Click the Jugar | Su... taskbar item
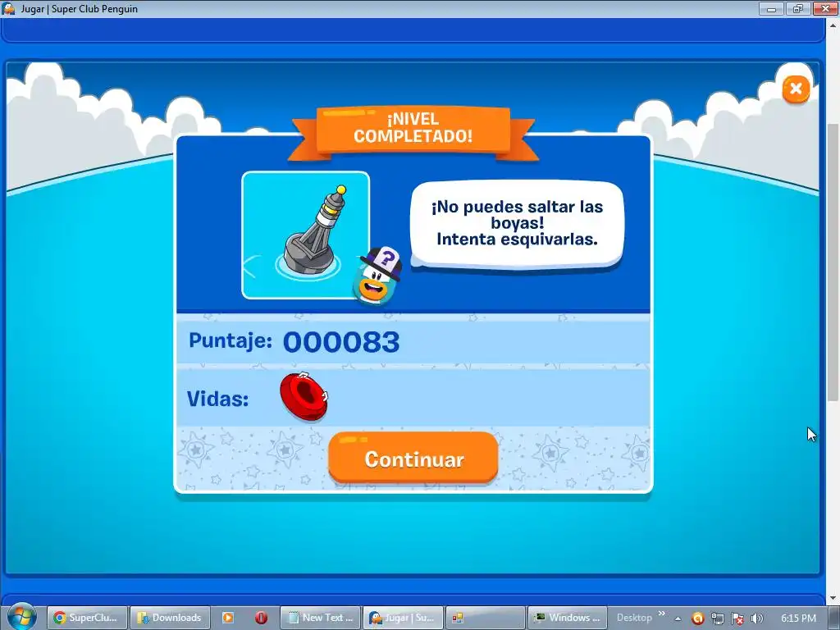 point(403,618)
